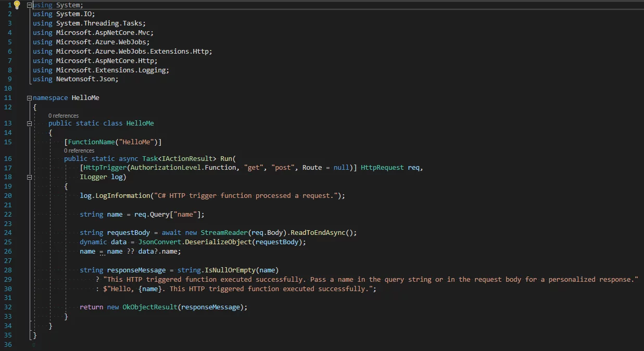Image resolution: width=644 pixels, height=351 pixels.
Task: Click 'IsNullOrEmpty' method call
Action: 230,271
